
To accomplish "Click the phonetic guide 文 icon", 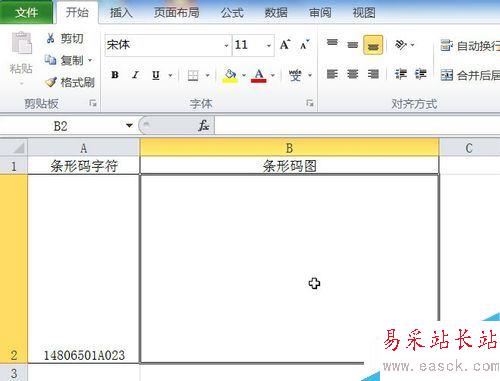I will click(295, 75).
